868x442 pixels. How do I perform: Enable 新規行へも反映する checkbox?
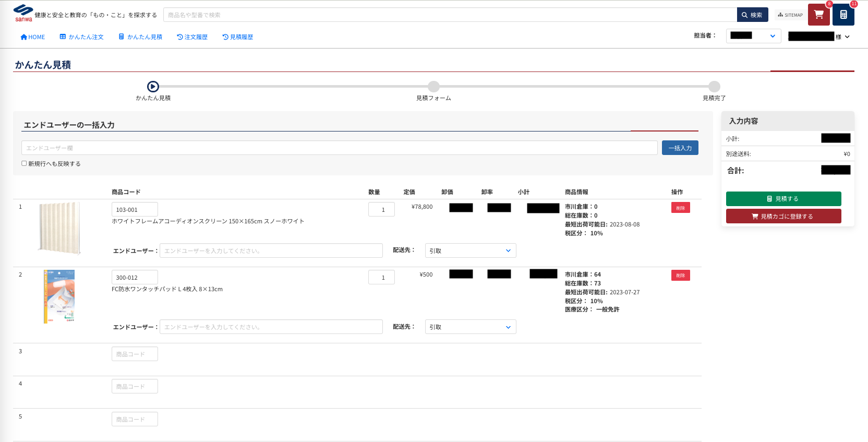24,163
